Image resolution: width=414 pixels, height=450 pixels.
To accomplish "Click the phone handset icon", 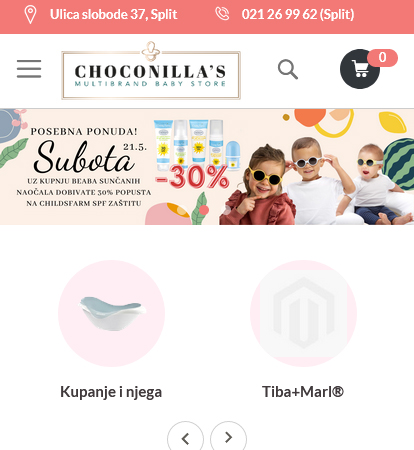I will tap(222, 14).
